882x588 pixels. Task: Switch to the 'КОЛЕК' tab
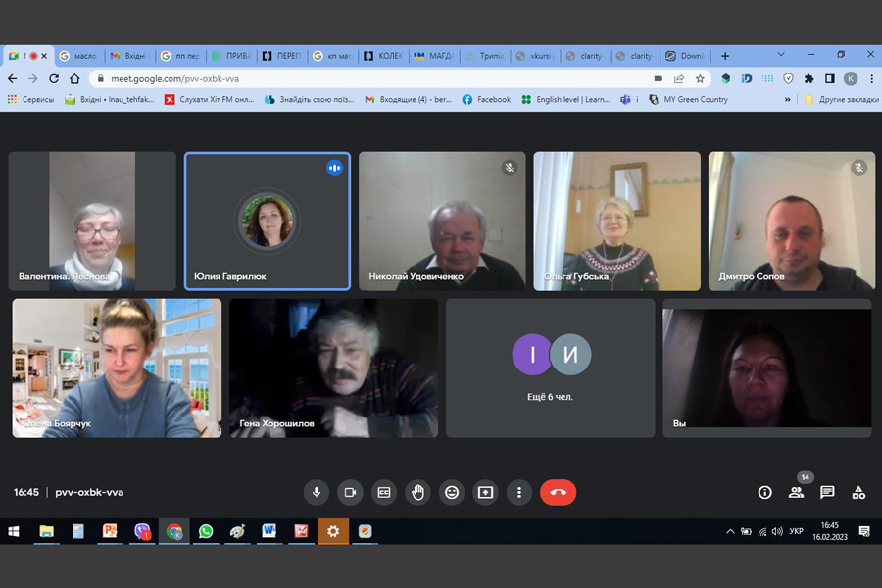pyautogui.click(x=383, y=56)
